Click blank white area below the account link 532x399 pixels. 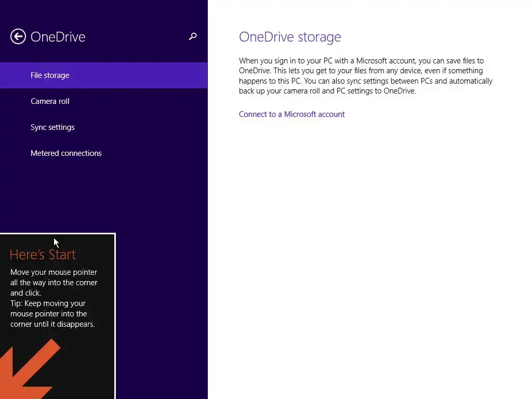pyautogui.click(x=364, y=234)
